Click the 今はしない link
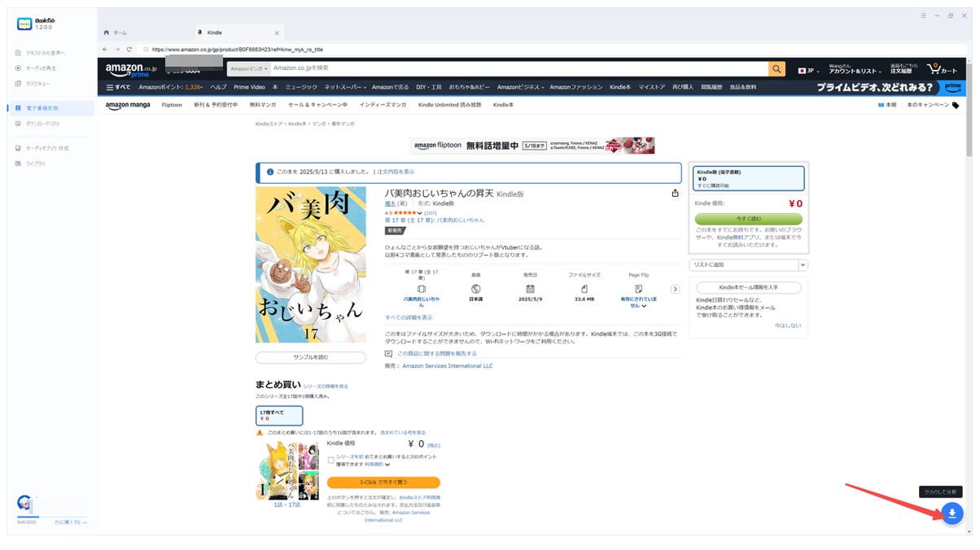 point(788,325)
